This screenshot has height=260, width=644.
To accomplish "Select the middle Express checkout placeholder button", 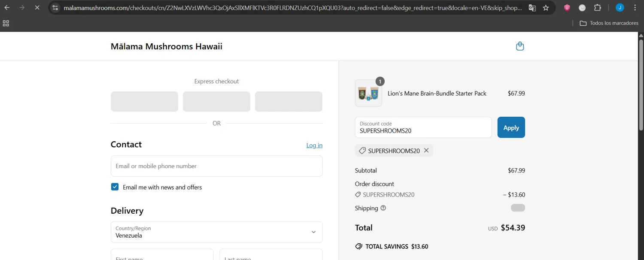I will tap(216, 102).
